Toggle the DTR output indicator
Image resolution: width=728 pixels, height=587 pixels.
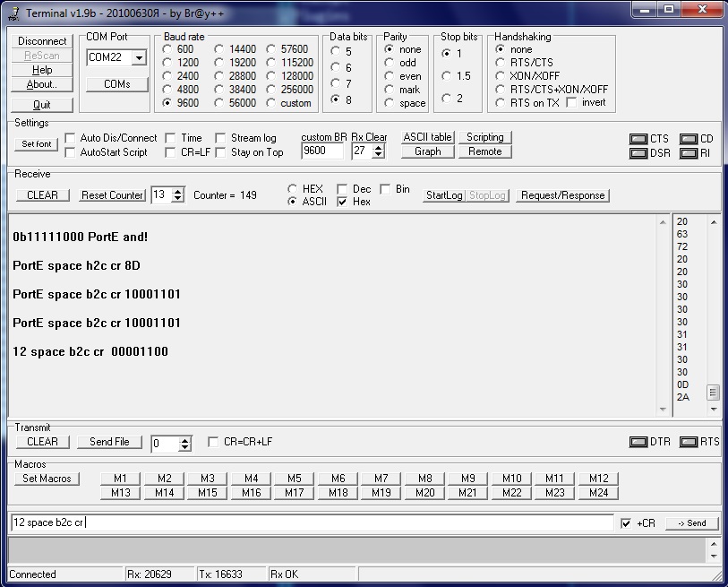coord(638,442)
